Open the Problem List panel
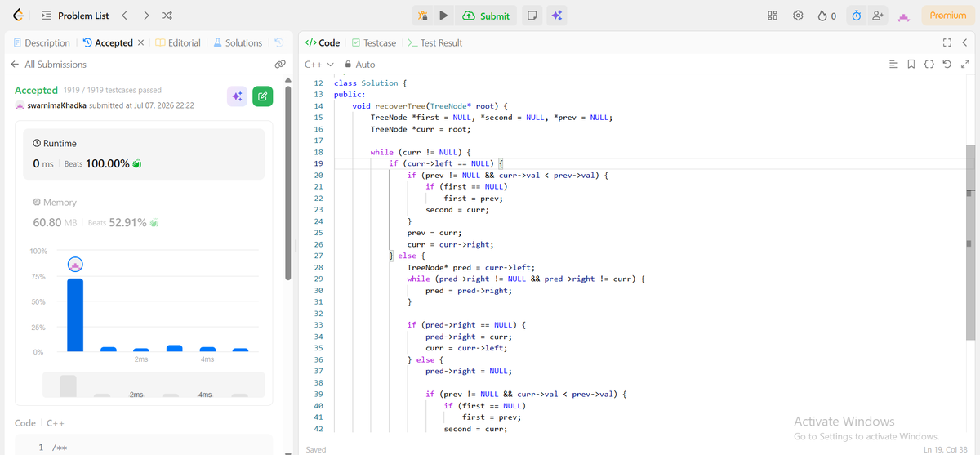This screenshot has width=980, height=455. coord(74,16)
